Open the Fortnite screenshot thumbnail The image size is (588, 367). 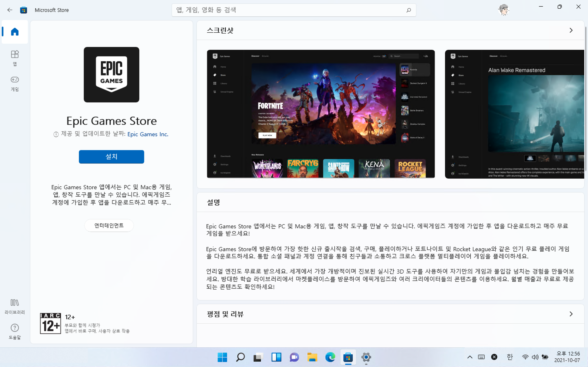pyautogui.click(x=321, y=114)
